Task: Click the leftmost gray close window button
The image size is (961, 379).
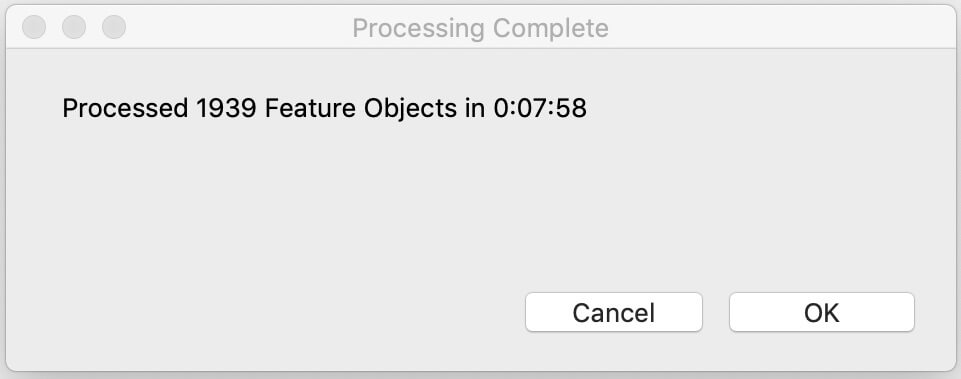Action: [x=34, y=27]
